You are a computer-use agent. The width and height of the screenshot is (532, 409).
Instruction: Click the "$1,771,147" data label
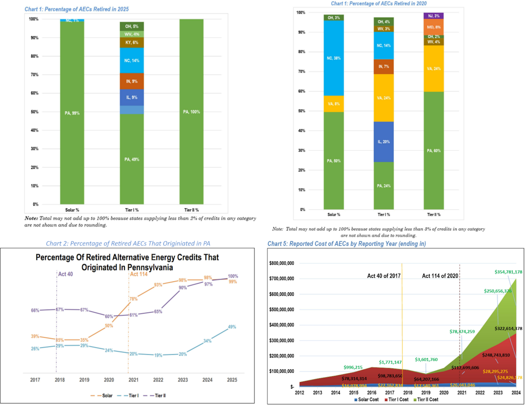pyautogui.click(x=390, y=362)
